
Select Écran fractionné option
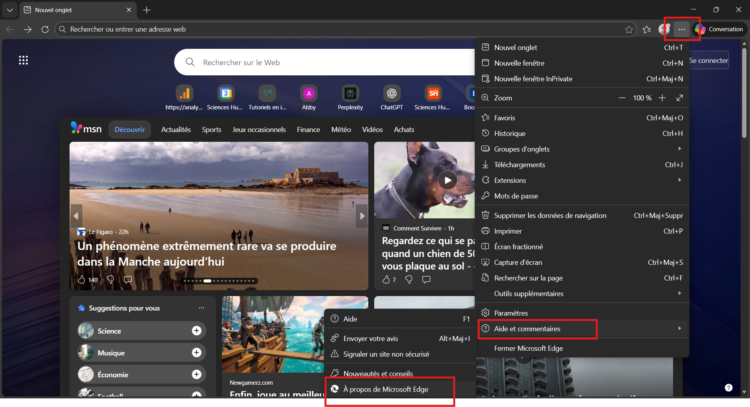583,247
